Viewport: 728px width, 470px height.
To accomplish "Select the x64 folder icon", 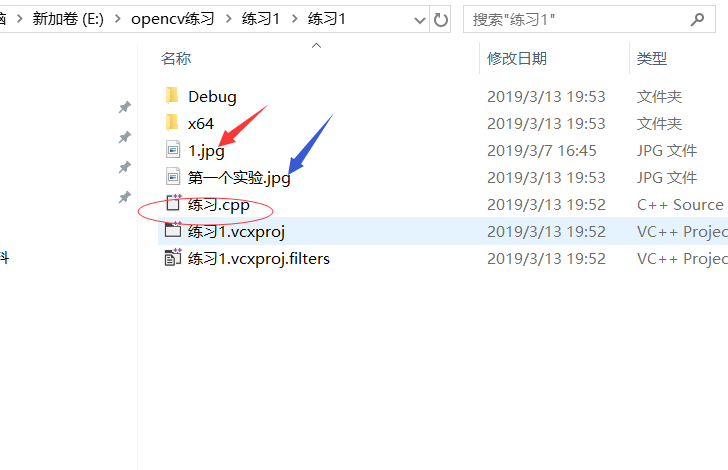I will coord(172,123).
